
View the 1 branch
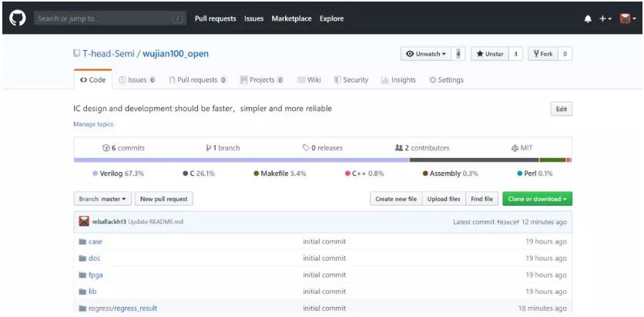(223, 148)
